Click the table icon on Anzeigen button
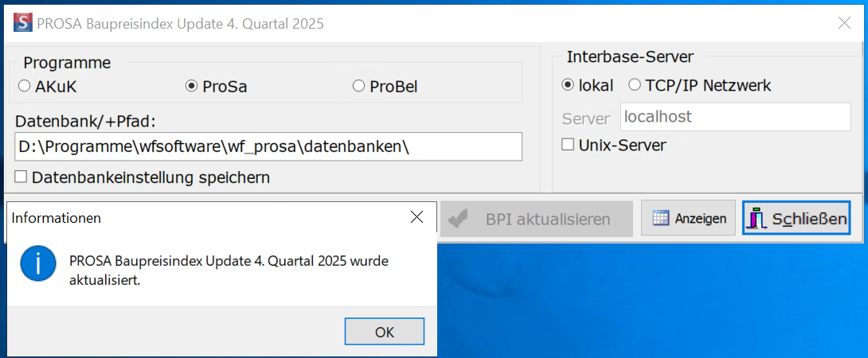Screen dimensions: 868x358 [x=661, y=218]
